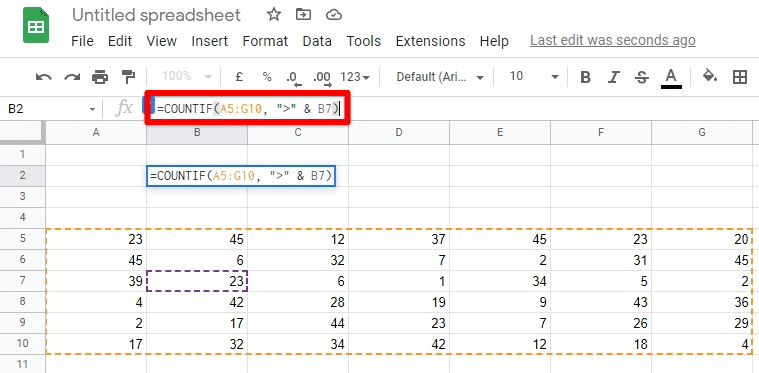This screenshot has width=759, height=373.
Task: Increase decimal places
Action: (x=322, y=78)
